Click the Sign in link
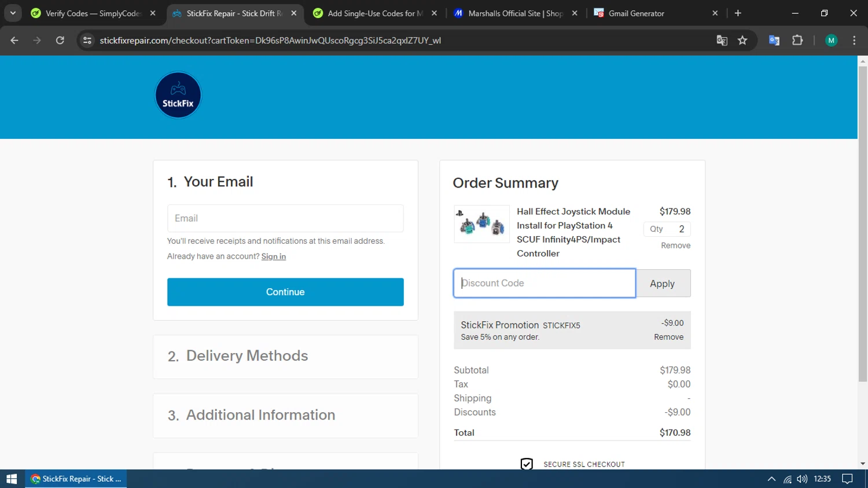This screenshot has height=488, width=868. (x=274, y=256)
